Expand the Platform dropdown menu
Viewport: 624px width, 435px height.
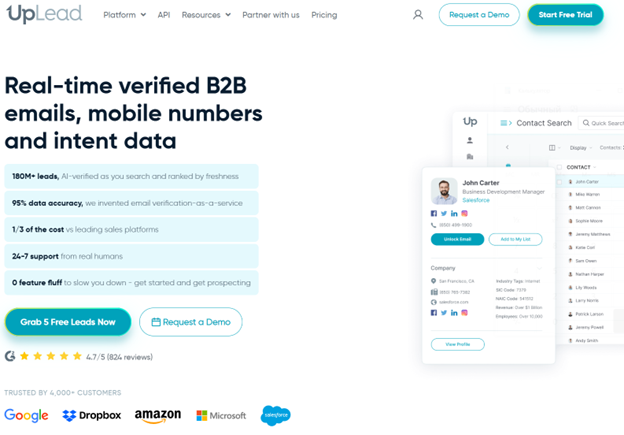click(124, 15)
